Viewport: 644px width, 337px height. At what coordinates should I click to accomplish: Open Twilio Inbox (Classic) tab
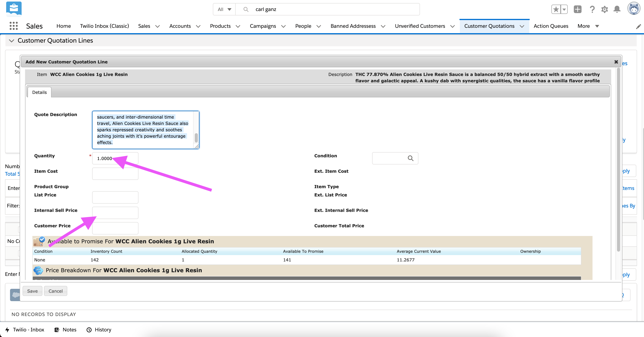pyautogui.click(x=105, y=26)
